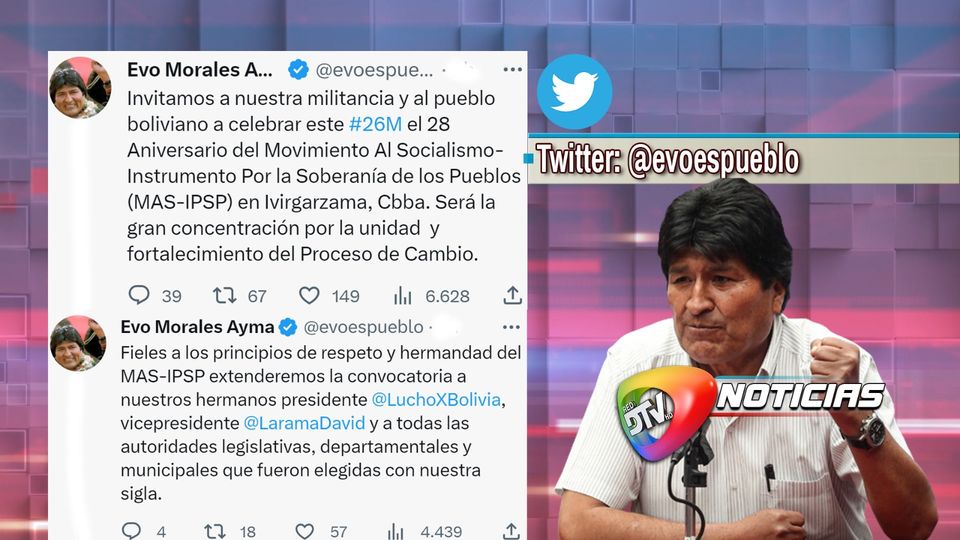Retweet the second tweet with 18 retweets
Viewport: 960px width, 540px height.
click(x=215, y=531)
